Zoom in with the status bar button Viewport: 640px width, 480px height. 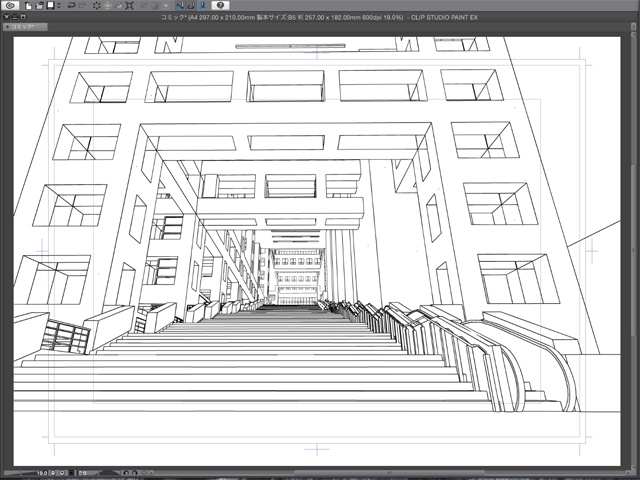point(62,473)
